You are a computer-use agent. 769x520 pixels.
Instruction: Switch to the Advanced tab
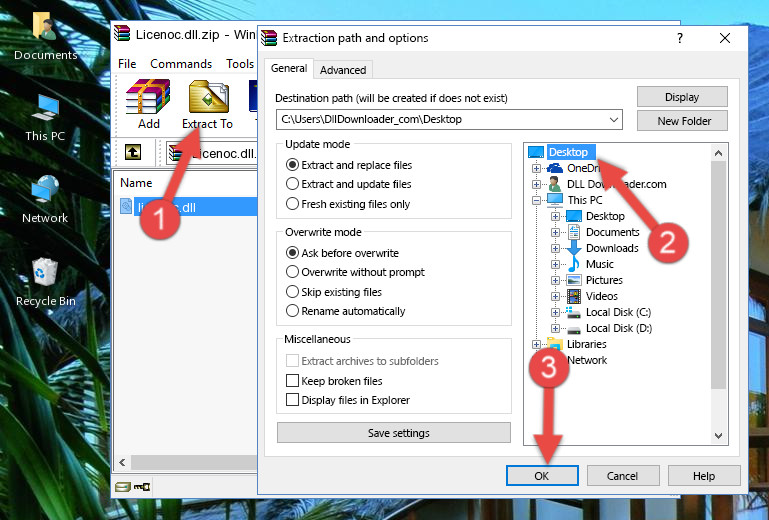coord(343,70)
